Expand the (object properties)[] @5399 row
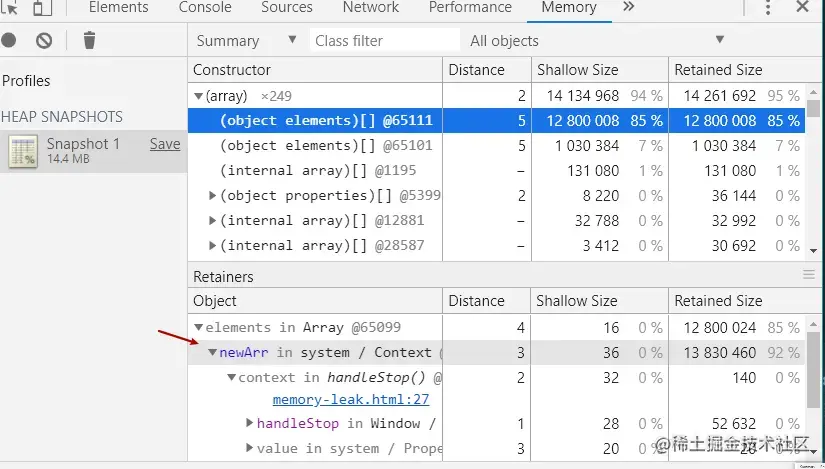Viewport: 825px width, 469px height. point(213,196)
